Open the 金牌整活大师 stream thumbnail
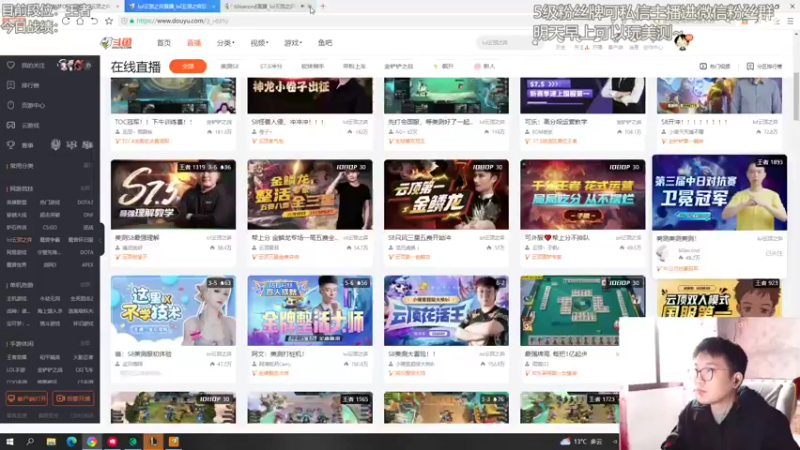The image size is (800, 450). 310,311
